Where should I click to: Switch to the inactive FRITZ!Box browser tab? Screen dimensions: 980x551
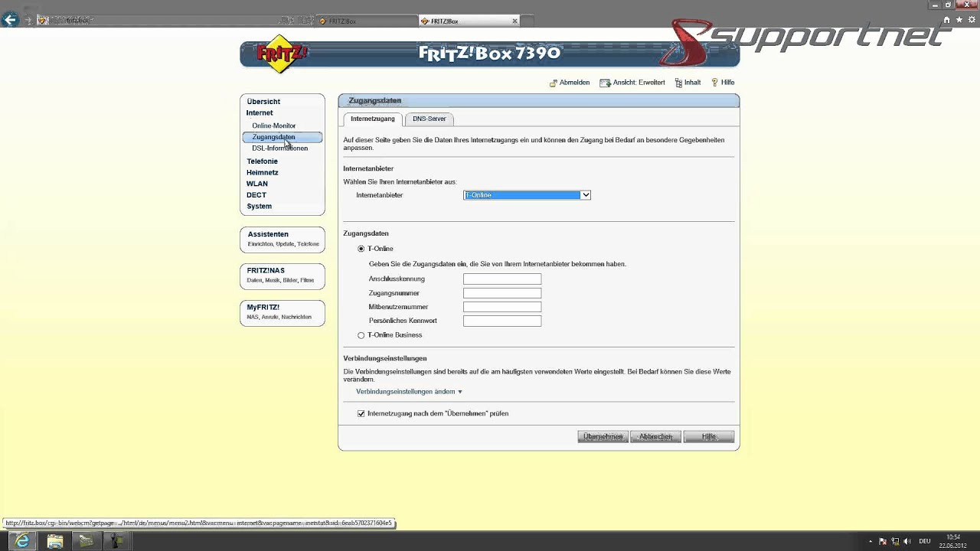(366, 21)
